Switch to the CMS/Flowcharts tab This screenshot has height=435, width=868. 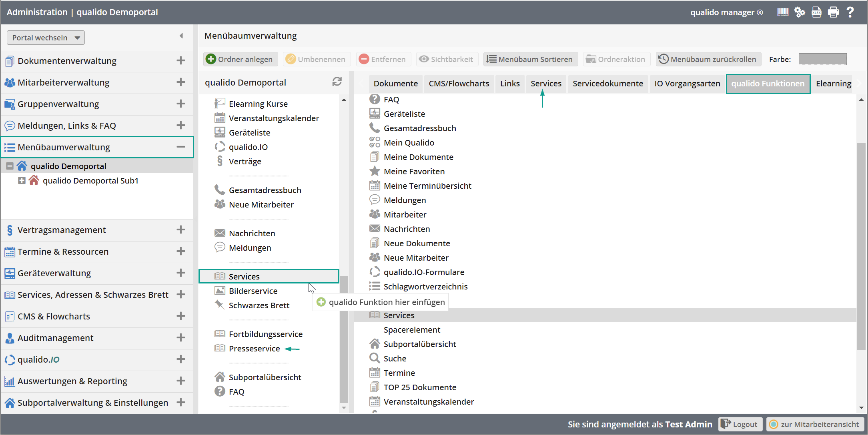click(459, 84)
